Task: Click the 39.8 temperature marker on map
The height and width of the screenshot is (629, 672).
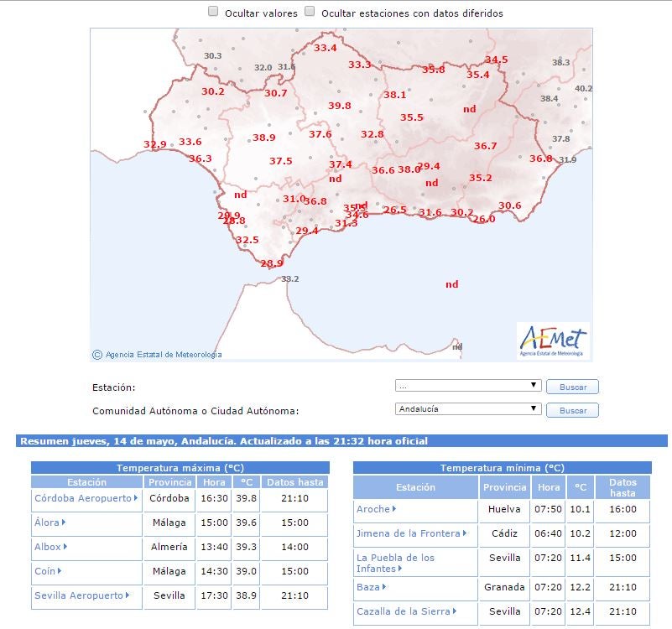Action: [x=339, y=106]
